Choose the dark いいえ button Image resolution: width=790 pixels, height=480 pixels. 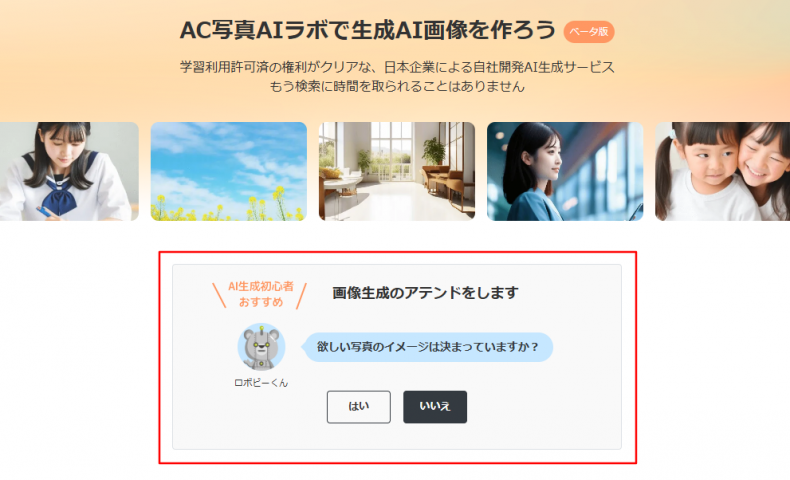pos(435,406)
